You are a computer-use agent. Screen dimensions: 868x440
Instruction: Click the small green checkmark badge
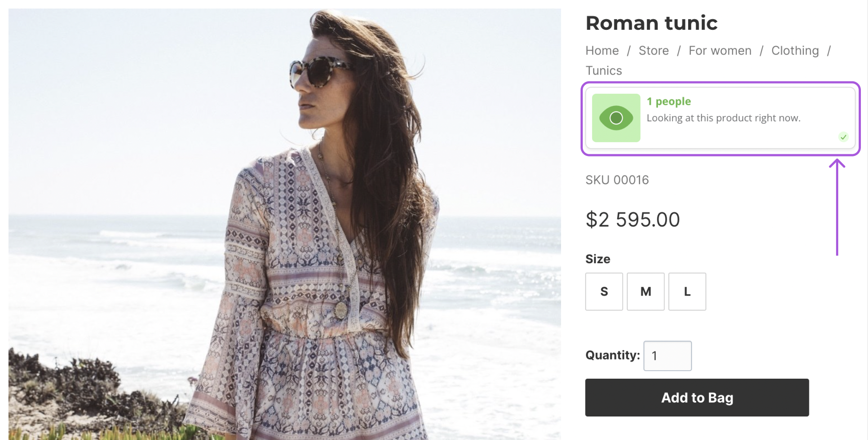pos(843,137)
